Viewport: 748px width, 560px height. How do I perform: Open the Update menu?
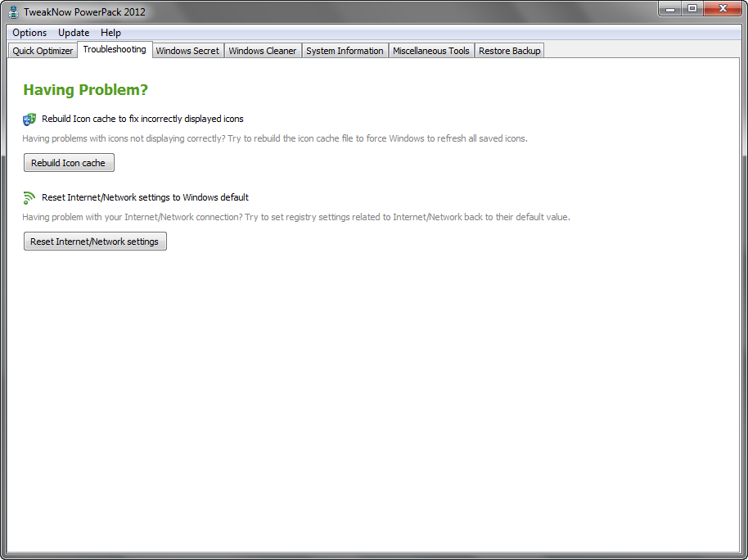click(74, 33)
